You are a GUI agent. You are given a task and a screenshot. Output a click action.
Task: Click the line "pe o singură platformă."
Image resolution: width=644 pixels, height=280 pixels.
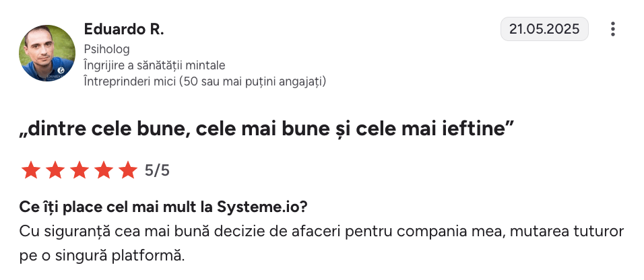tap(102, 256)
